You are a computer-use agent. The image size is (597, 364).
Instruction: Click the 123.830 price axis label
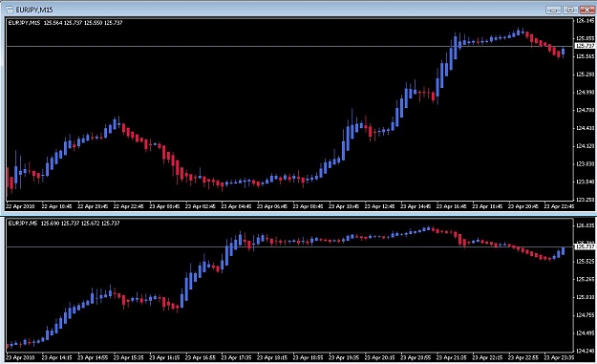click(586, 163)
